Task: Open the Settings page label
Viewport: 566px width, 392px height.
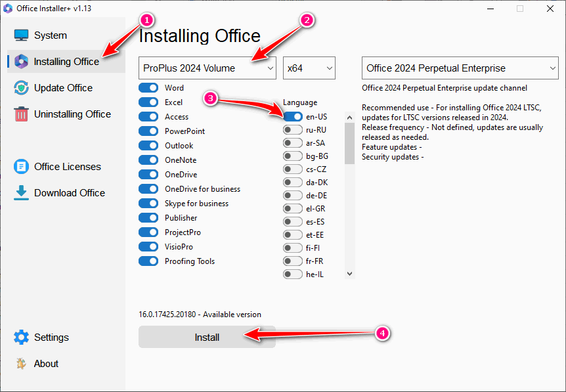Action: [x=51, y=337]
